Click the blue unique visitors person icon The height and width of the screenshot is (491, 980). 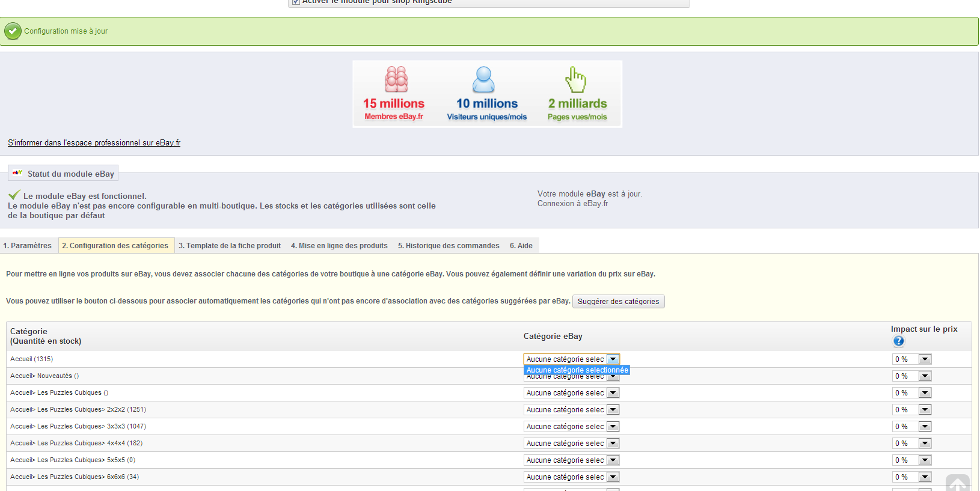tap(483, 79)
